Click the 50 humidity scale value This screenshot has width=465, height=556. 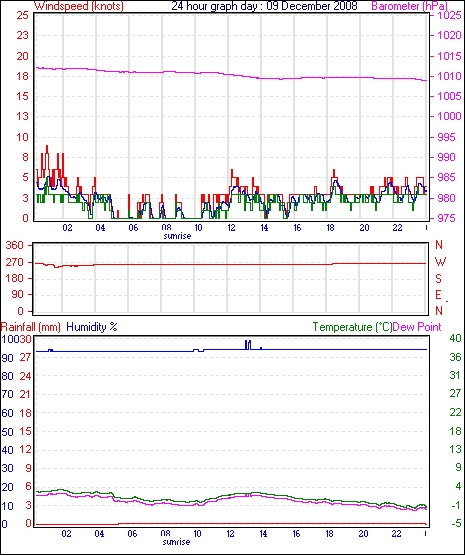[7, 432]
